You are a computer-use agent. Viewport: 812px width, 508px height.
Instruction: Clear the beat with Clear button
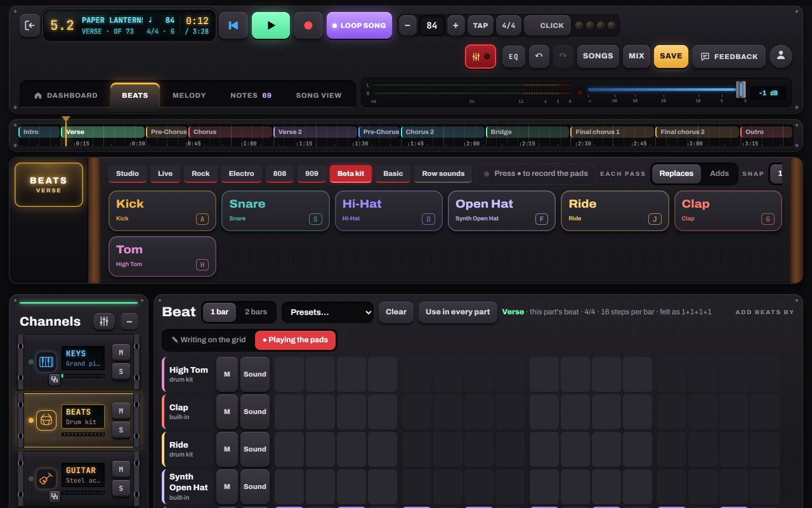[x=396, y=312]
